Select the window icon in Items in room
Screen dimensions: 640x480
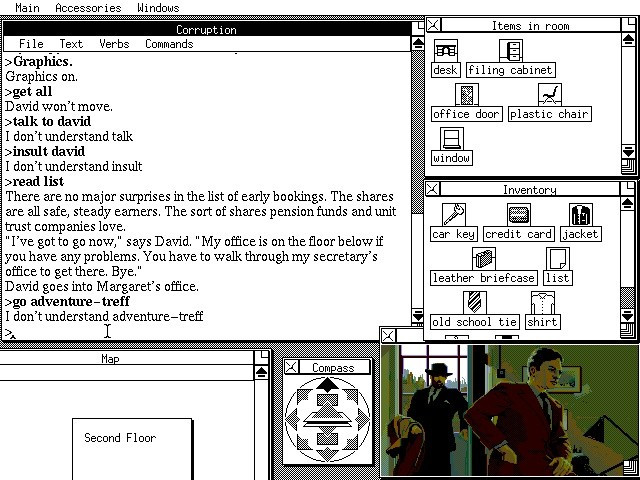tap(452, 139)
